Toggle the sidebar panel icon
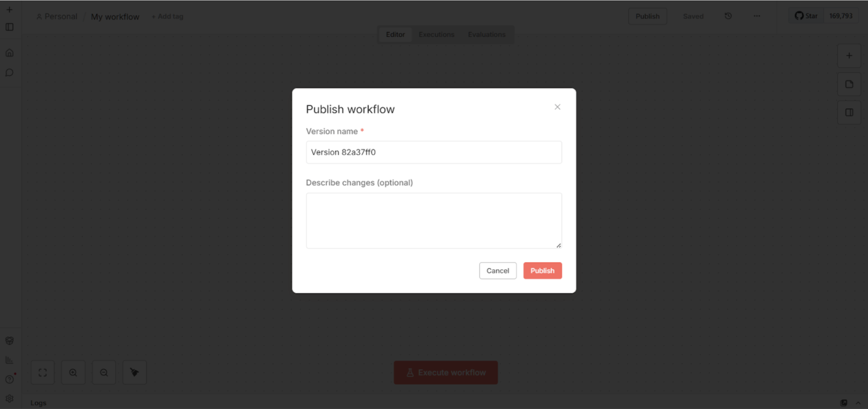The image size is (868, 409). pos(9,27)
